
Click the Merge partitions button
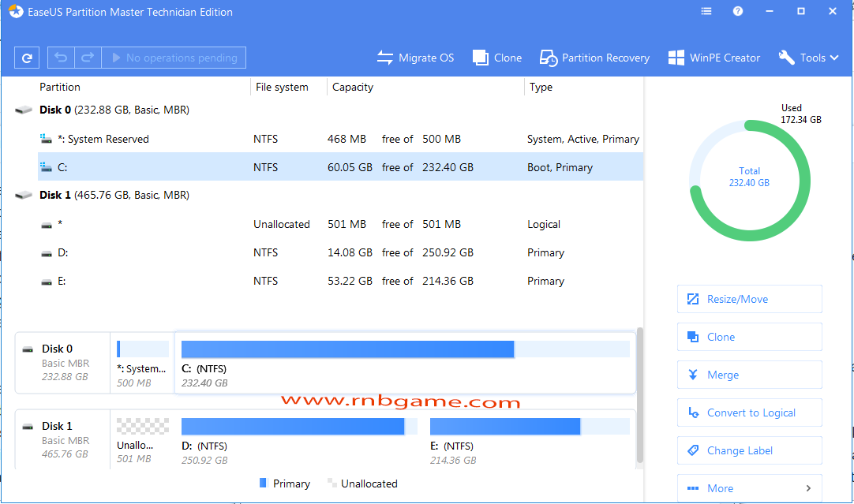pos(748,375)
